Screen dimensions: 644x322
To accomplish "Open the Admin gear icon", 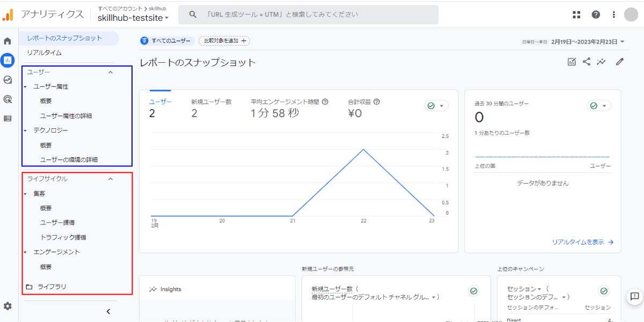I will click(x=8, y=306).
